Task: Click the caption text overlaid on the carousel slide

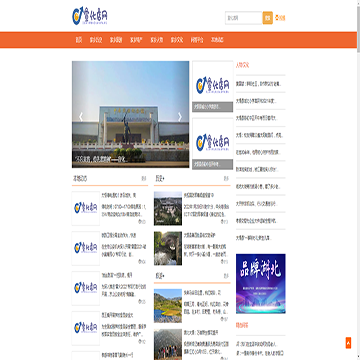Action: click(101, 159)
